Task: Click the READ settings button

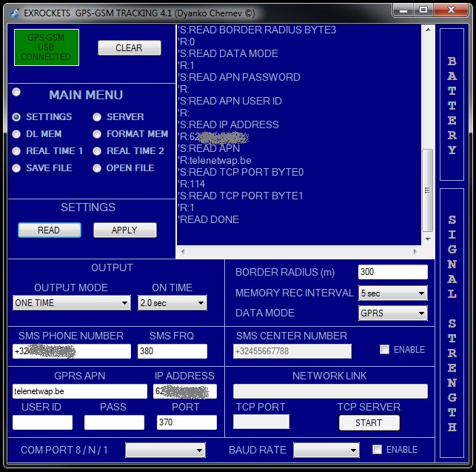Action: [50, 230]
